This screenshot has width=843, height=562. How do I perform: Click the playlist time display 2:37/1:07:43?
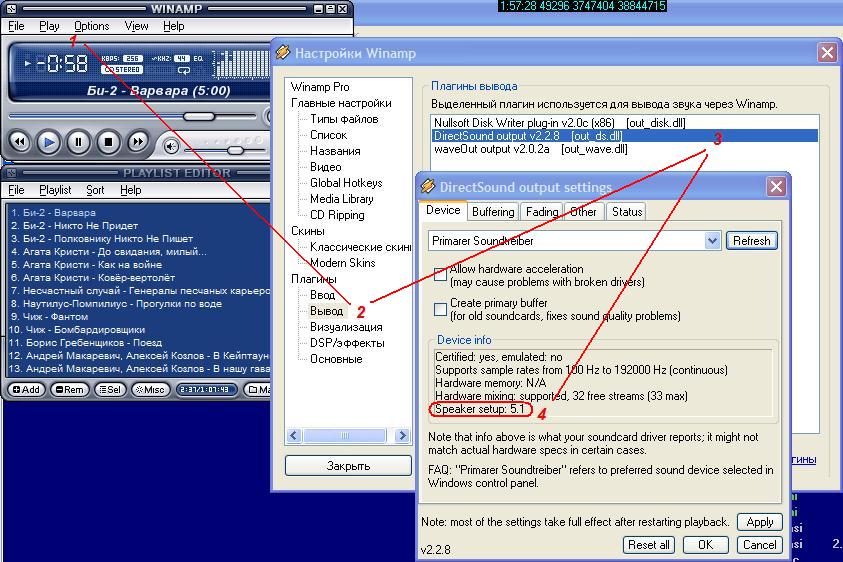click(206, 389)
